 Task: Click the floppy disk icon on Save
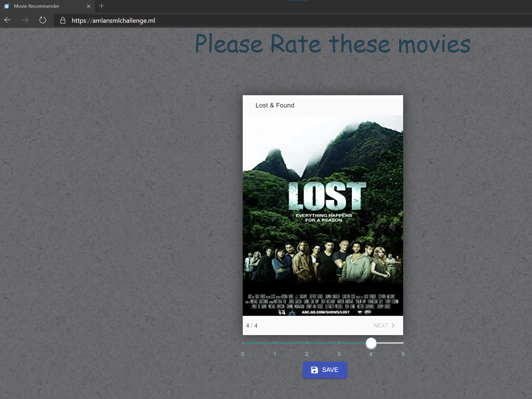(314, 370)
